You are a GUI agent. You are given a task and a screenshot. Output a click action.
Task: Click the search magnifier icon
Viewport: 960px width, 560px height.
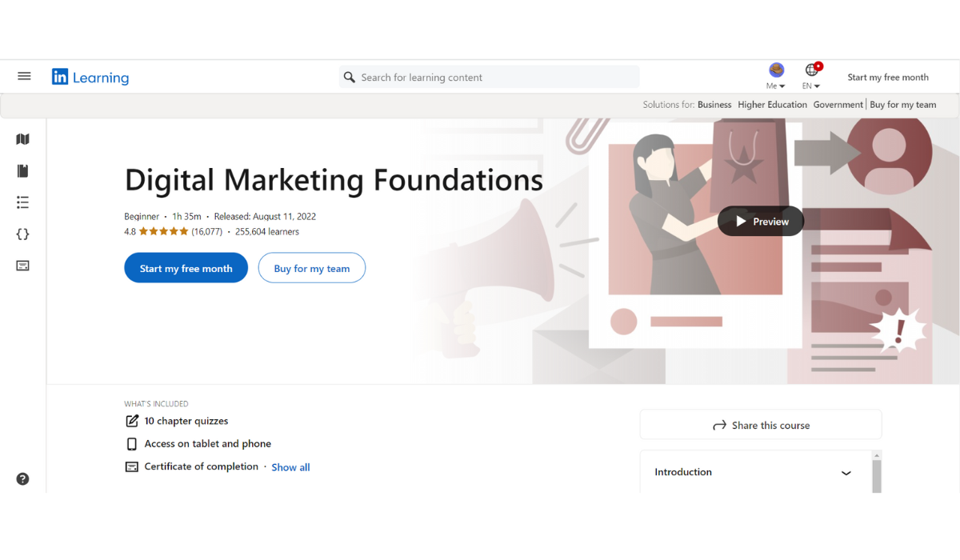[x=350, y=78]
